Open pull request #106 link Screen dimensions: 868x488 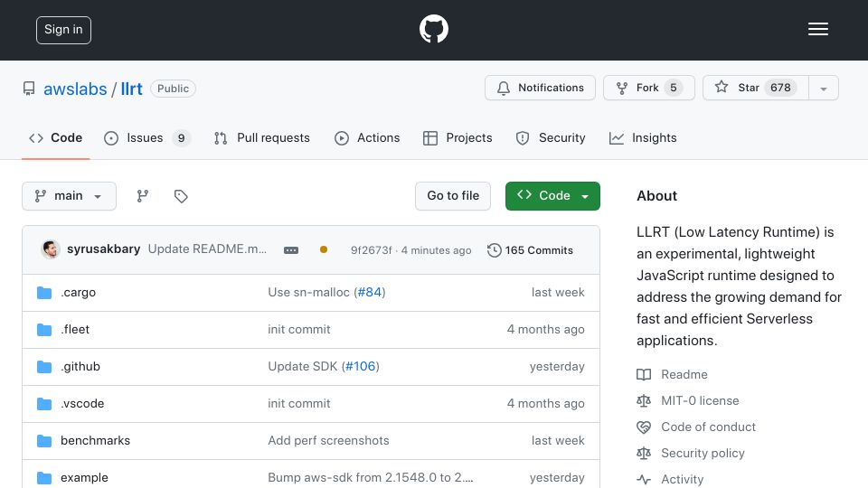click(x=361, y=366)
